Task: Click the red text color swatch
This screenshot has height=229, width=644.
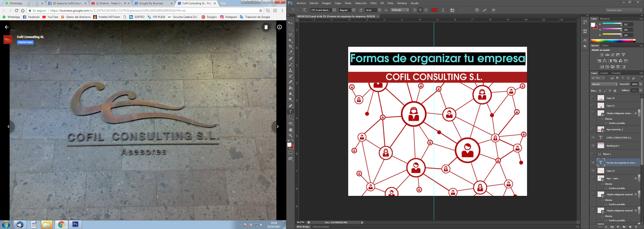Action: [434, 10]
